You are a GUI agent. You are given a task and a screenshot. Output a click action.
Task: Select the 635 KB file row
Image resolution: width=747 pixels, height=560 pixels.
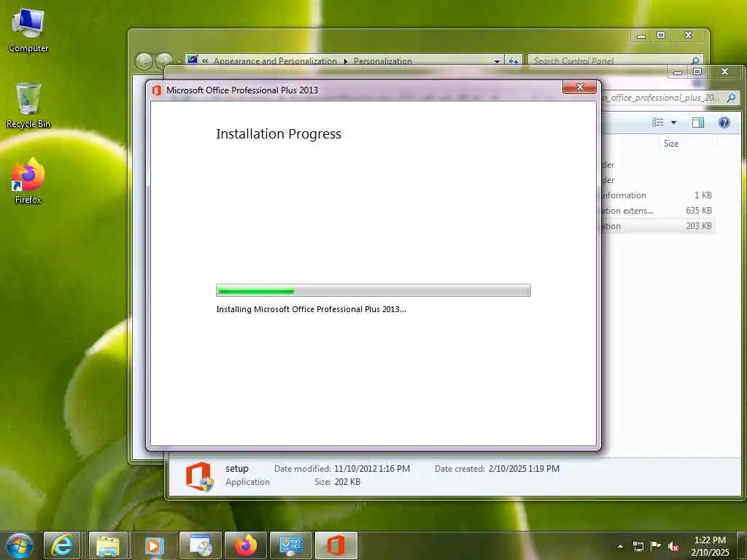point(657,211)
